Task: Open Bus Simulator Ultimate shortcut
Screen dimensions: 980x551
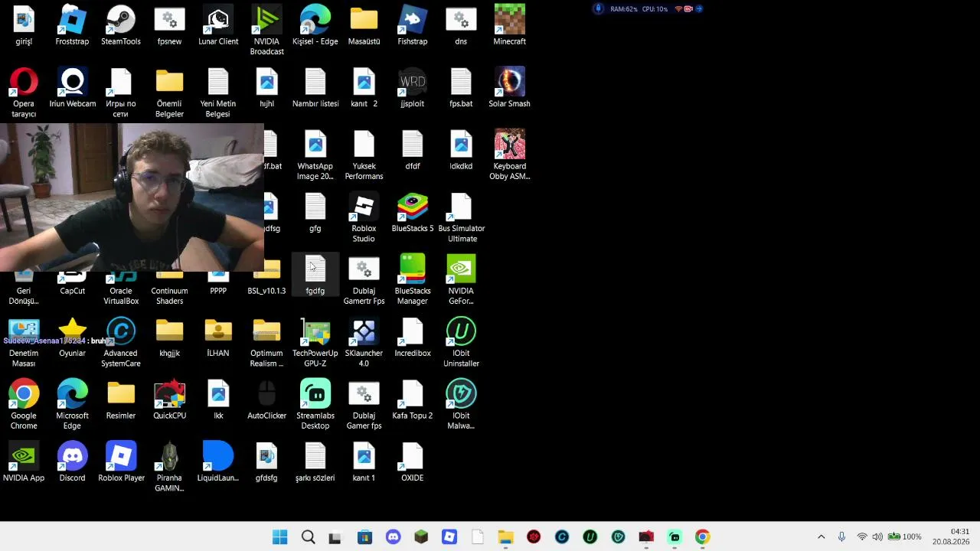Action: [x=461, y=218]
